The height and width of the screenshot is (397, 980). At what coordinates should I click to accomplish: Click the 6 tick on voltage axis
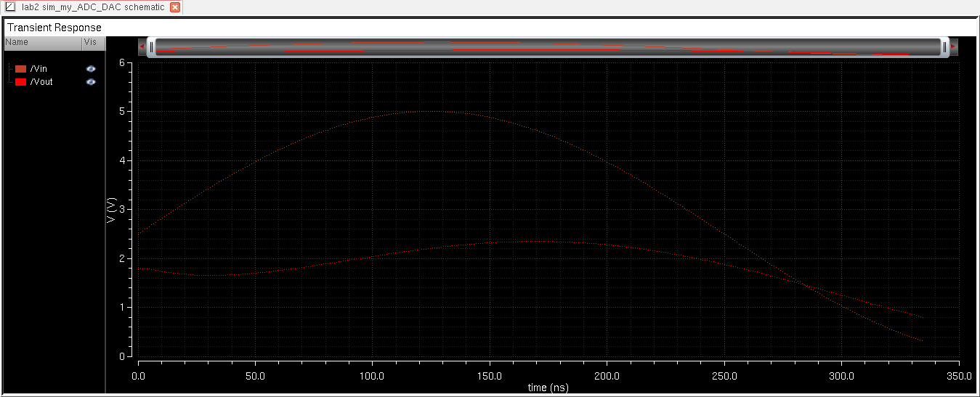click(x=123, y=62)
